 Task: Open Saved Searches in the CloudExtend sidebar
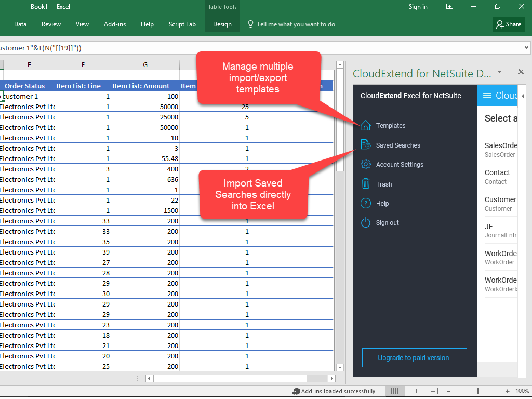click(x=398, y=145)
